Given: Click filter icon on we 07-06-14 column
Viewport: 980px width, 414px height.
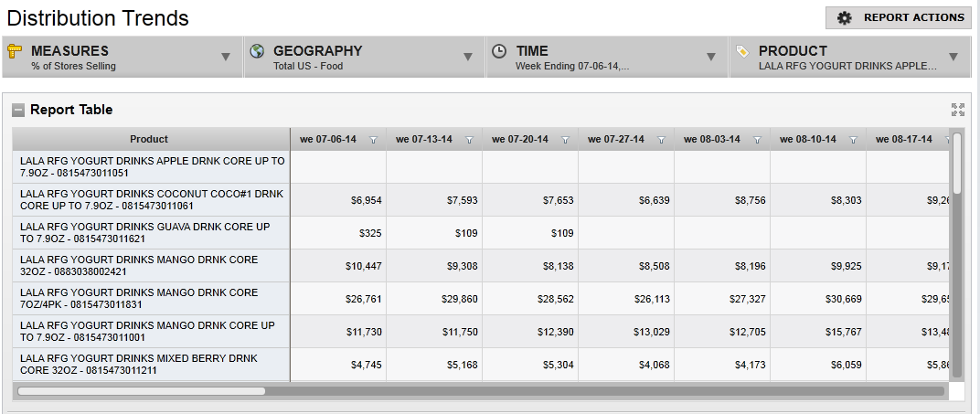Looking at the screenshot, I should (373, 140).
